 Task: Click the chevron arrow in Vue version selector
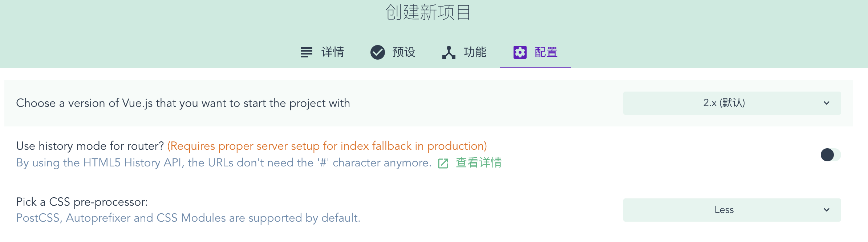tap(827, 103)
